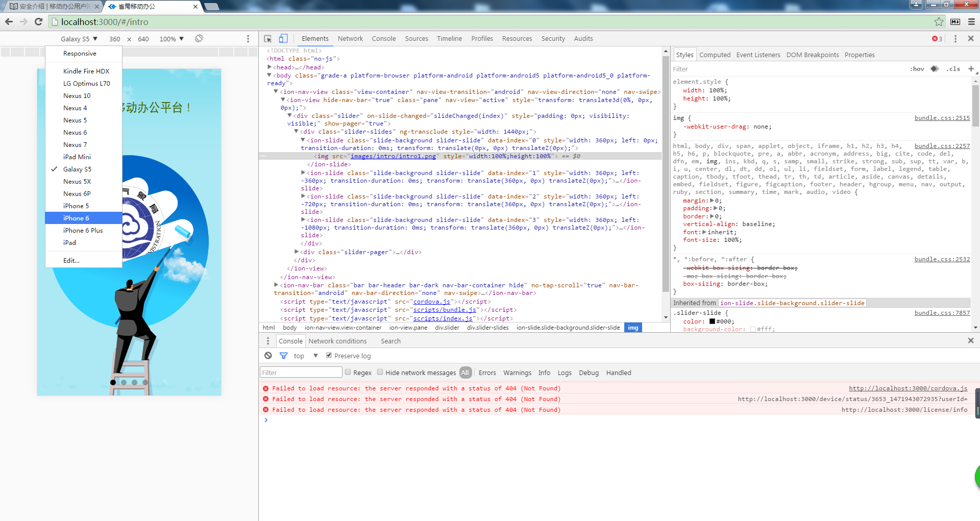Click the red error count indicator
980x521 pixels.
pos(937,39)
